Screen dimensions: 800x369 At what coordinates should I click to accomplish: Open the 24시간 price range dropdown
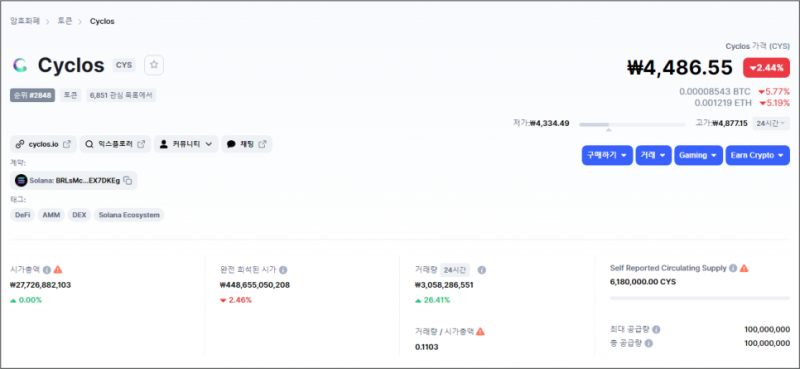pos(771,123)
